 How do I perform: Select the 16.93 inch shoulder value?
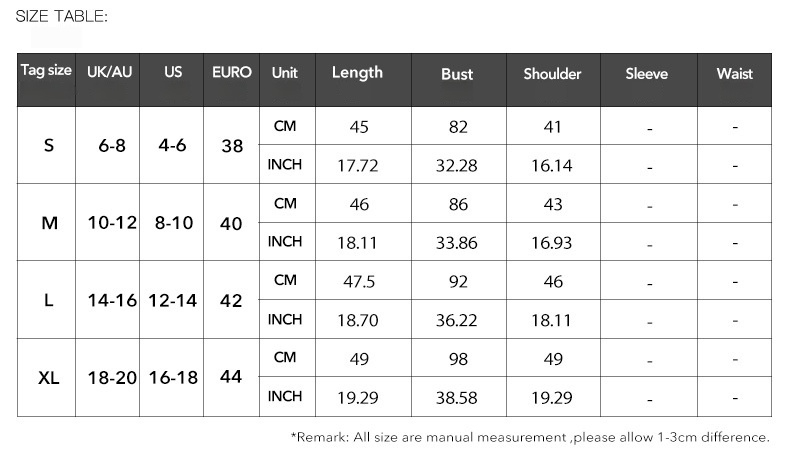pos(551,243)
